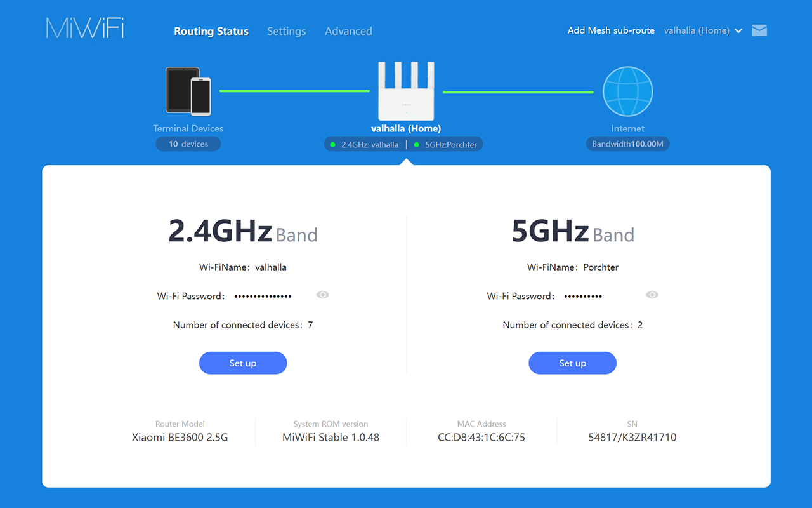Reveal the 5GHz Wi-Fi password
The width and height of the screenshot is (812, 508).
652,295
